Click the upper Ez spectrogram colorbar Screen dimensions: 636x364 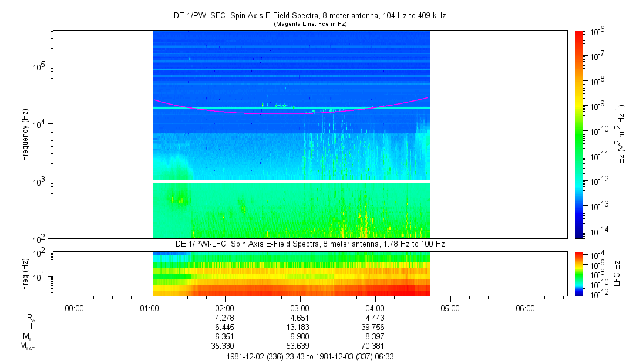579,134
